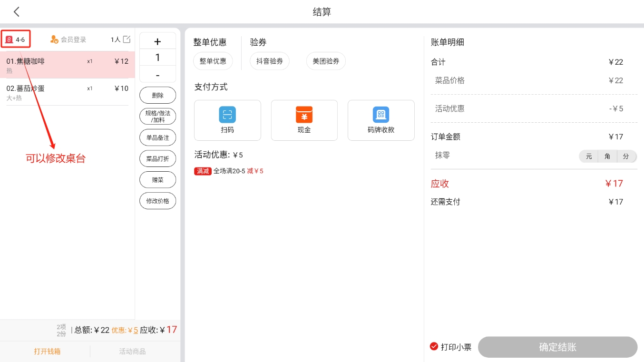Select the 扫码 scan payment icon
Image resolution: width=644 pixels, height=362 pixels.
tap(227, 115)
